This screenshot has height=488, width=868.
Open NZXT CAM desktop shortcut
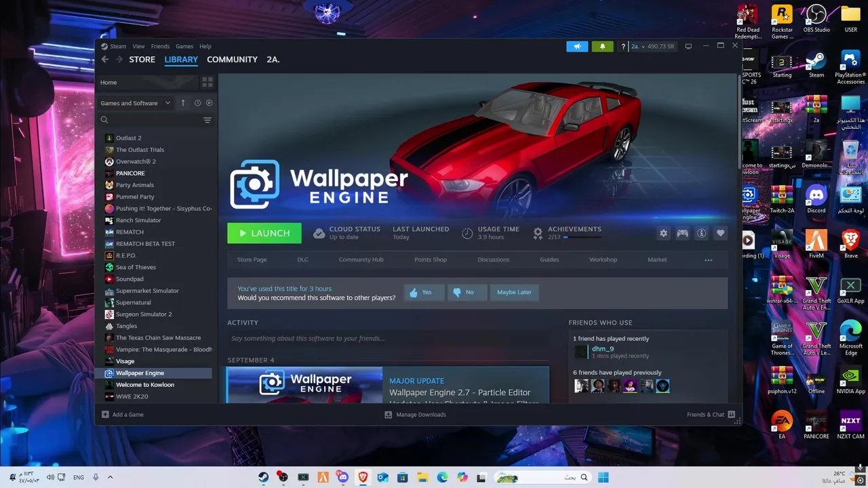(850, 424)
